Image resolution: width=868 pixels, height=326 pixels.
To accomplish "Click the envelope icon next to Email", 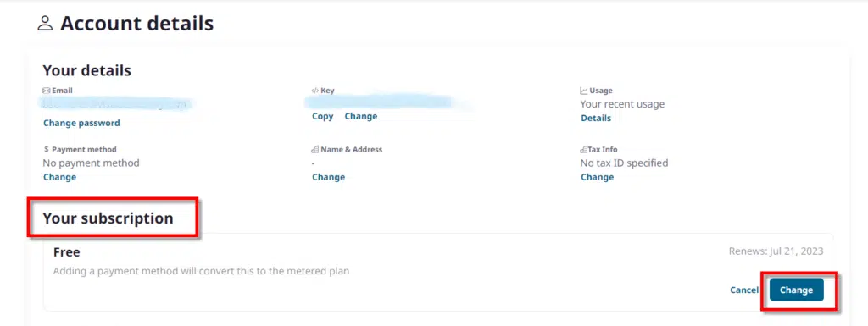I will coord(47,91).
